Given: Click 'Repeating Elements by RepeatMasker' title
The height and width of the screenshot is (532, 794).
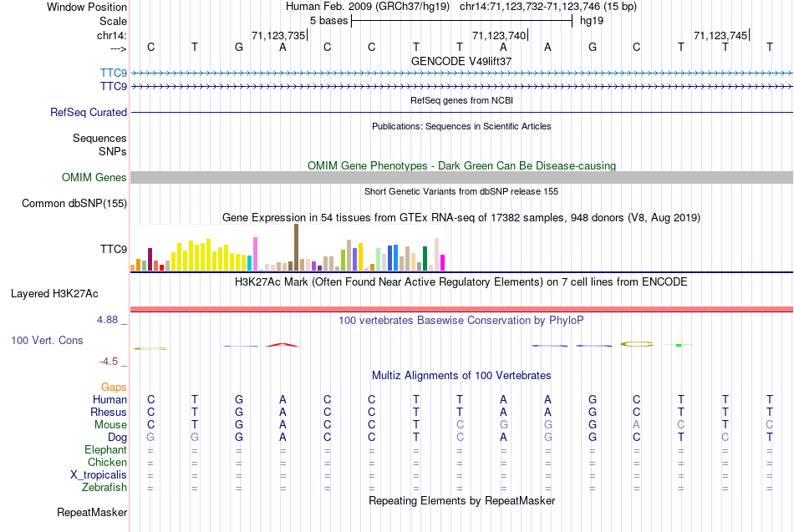Looking at the screenshot, I should point(462,500).
